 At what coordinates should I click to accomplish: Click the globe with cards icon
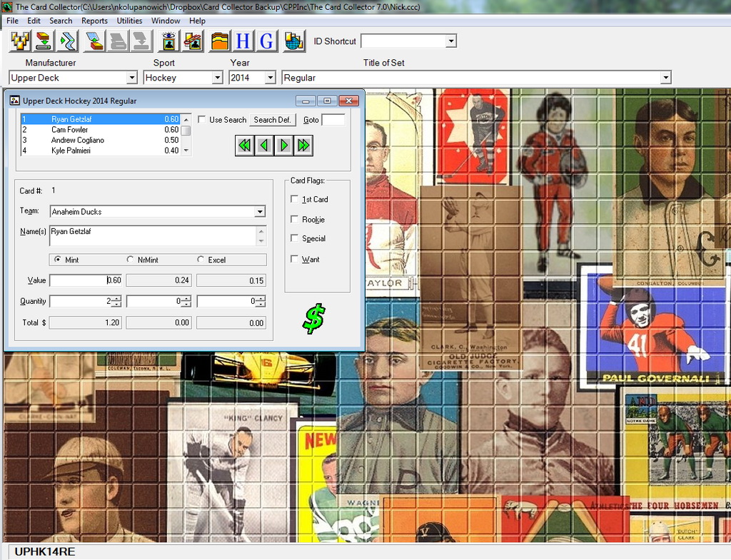(x=293, y=41)
